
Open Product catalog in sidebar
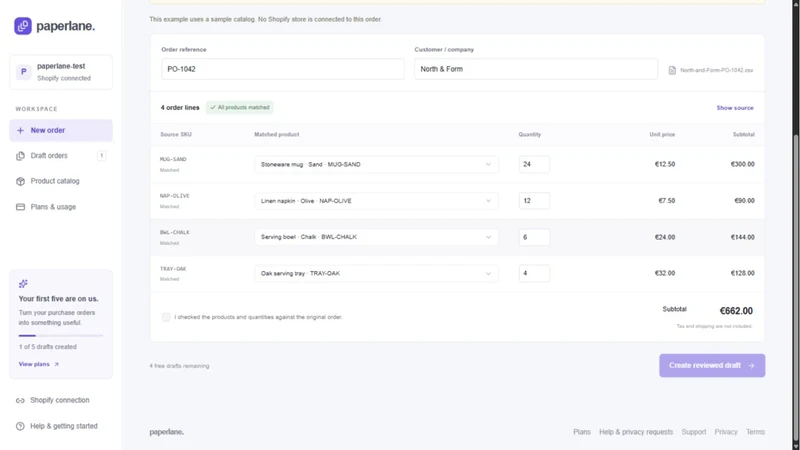(x=61, y=181)
